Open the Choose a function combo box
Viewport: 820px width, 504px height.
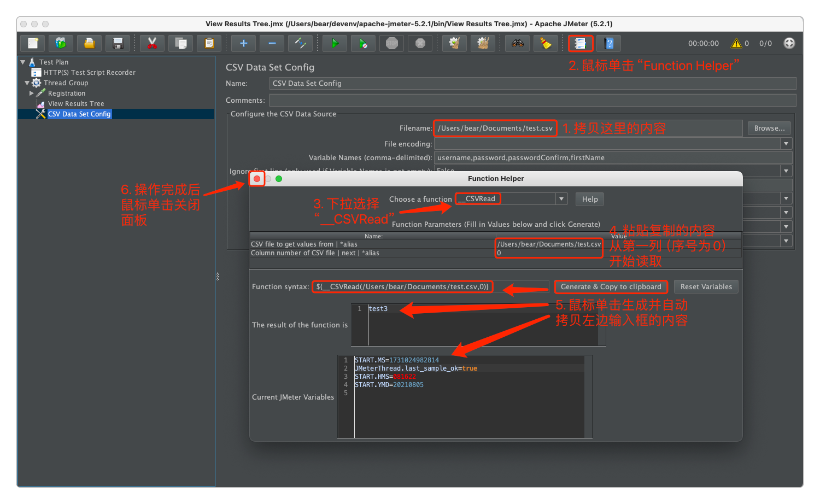pyautogui.click(x=512, y=199)
